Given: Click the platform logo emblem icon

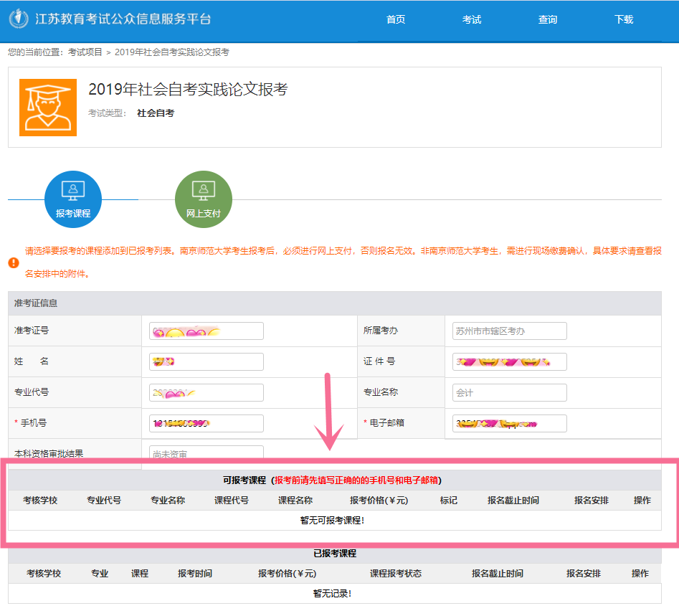Looking at the screenshot, I should tap(19, 19).
